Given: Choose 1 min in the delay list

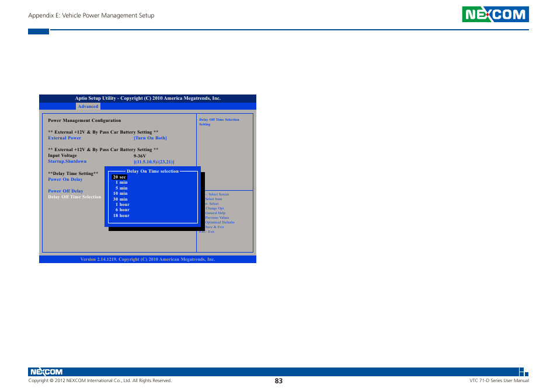Looking at the screenshot, I should coord(121,183).
